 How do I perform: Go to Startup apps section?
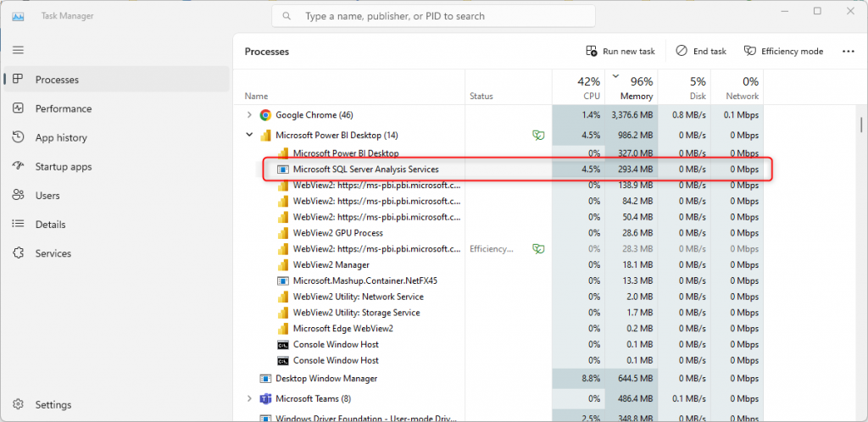[x=63, y=167]
